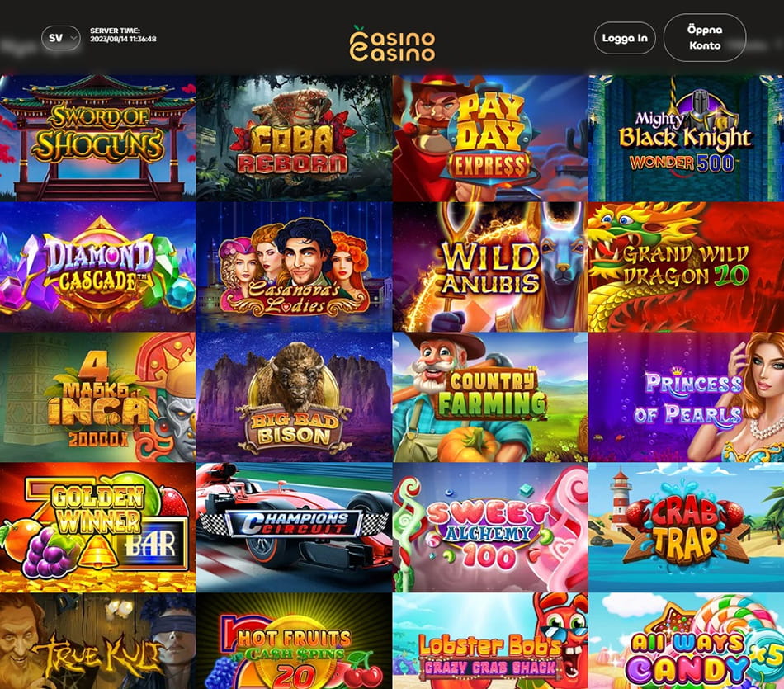The image size is (784, 689).
Task: Open the Crab Trap game
Action: (x=686, y=527)
